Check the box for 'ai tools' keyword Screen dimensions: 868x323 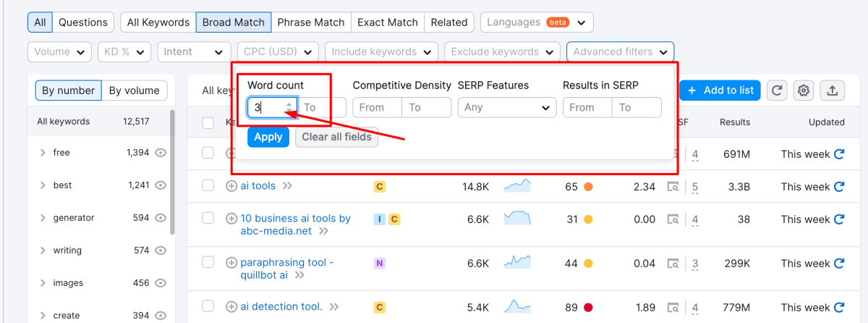point(208,186)
